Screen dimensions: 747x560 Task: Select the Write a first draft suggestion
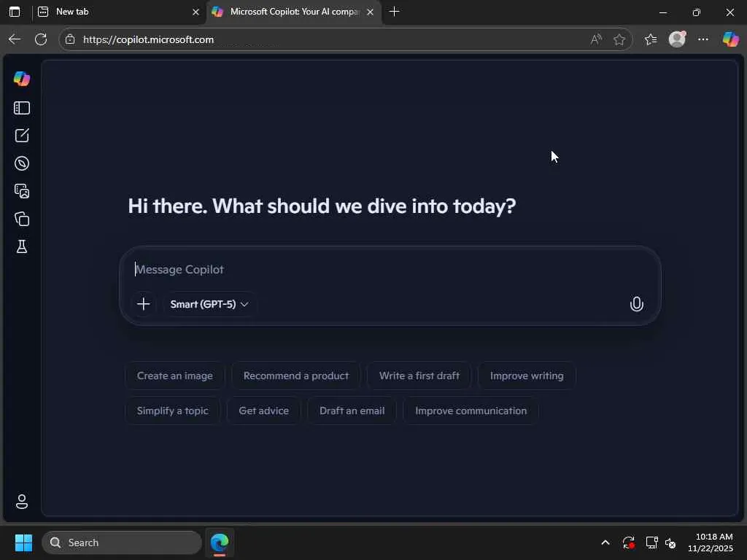point(419,376)
